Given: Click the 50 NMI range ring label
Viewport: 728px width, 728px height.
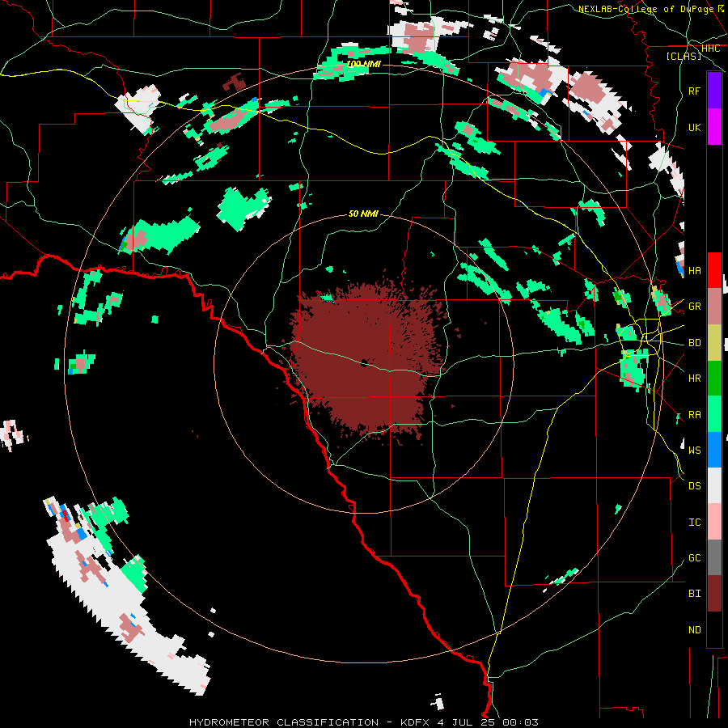Looking at the screenshot, I should tap(363, 214).
